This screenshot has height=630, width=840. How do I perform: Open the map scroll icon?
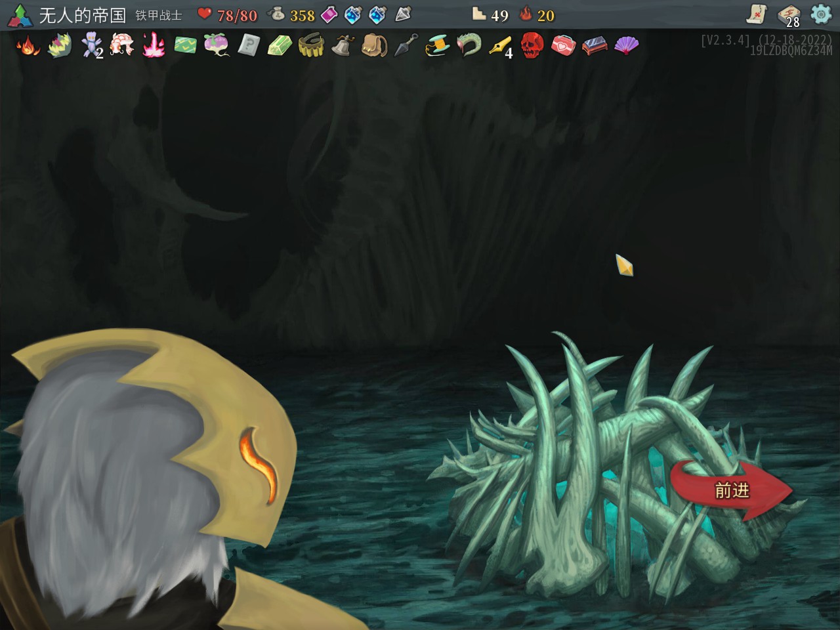click(x=757, y=14)
